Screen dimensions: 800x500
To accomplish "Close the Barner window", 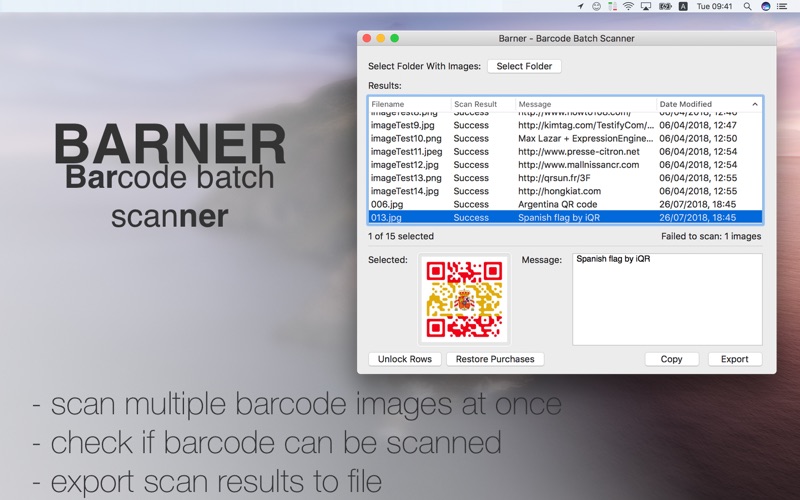I will pyautogui.click(x=367, y=38).
